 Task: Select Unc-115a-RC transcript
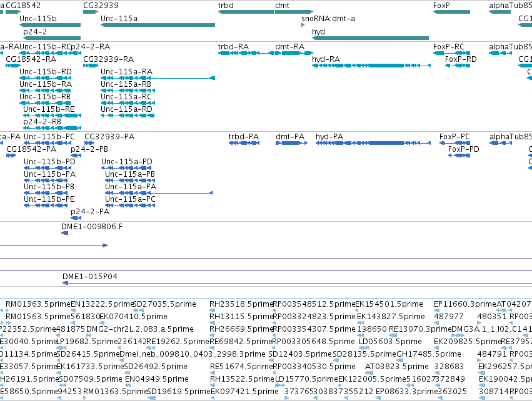pos(128,103)
